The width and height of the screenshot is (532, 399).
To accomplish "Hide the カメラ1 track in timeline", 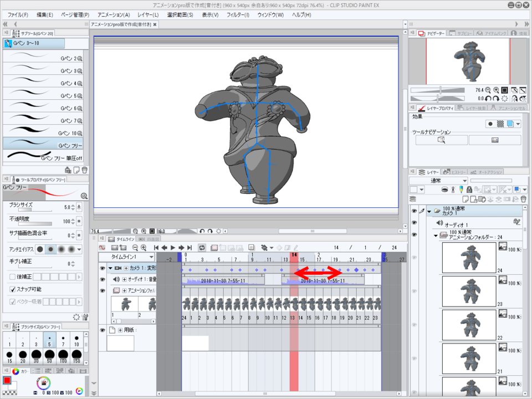I will click(x=103, y=268).
